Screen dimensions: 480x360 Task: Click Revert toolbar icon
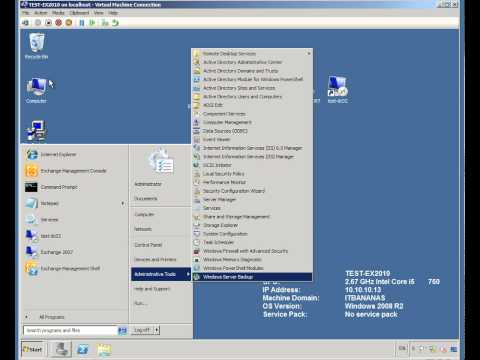click(116, 23)
